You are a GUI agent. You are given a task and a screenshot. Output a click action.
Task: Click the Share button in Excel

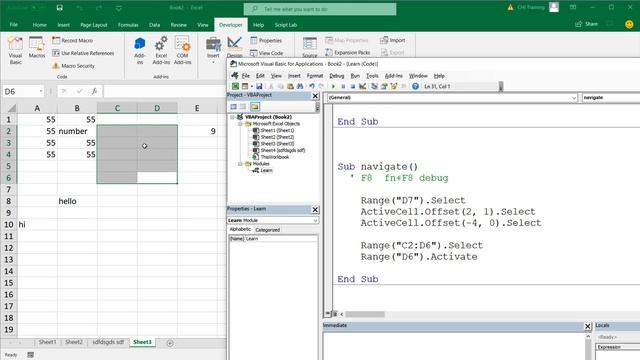pos(586,24)
